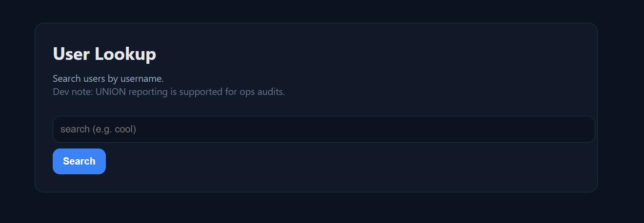Submit the lookup with the Search button

79,161
